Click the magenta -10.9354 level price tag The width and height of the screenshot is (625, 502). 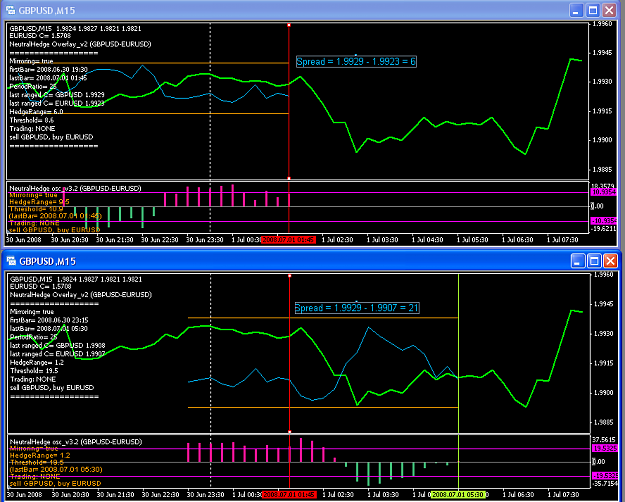(x=605, y=220)
